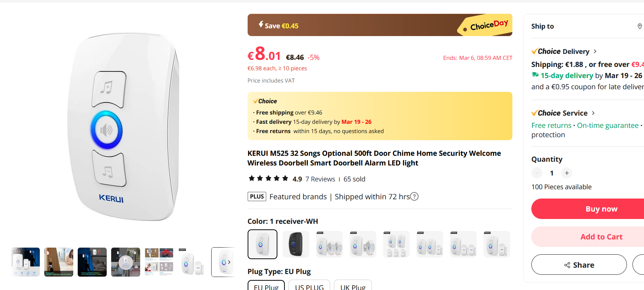
Task: Add the doorbell to cart
Action: 601,237
